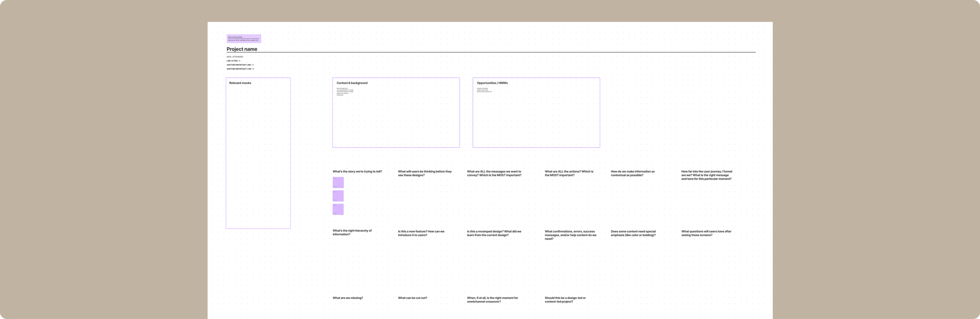This screenshot has width=980, height=319.
Task: Open the "LINK TO PRD" link
Action: coord(233,61)
